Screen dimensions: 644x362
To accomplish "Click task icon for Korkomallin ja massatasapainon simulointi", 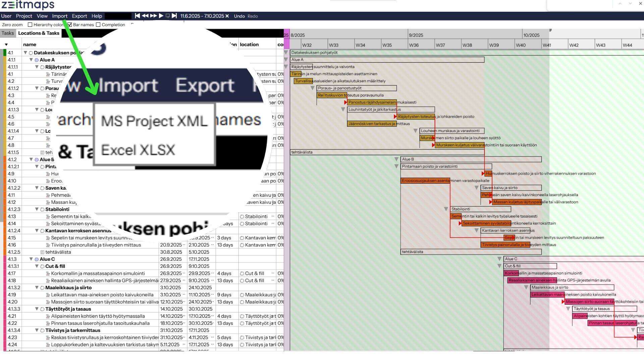I will 48,274.
